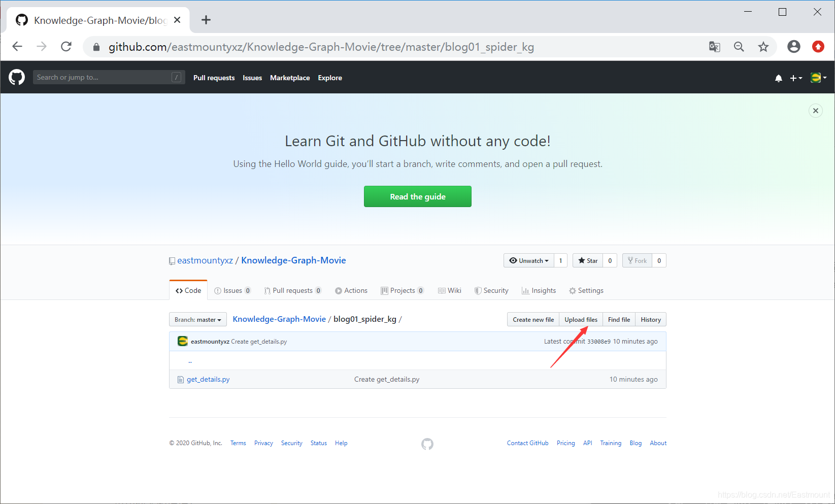Switch to the Wiki tab

(450, 290)
